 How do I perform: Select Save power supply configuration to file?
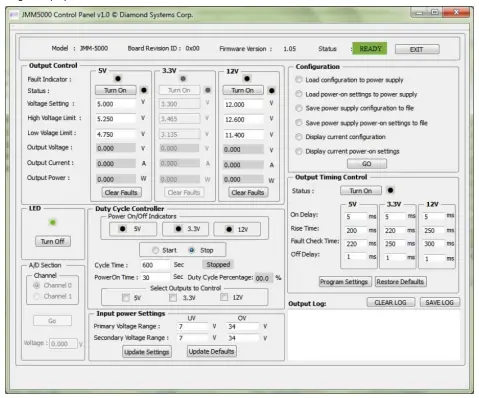point(299,108)
